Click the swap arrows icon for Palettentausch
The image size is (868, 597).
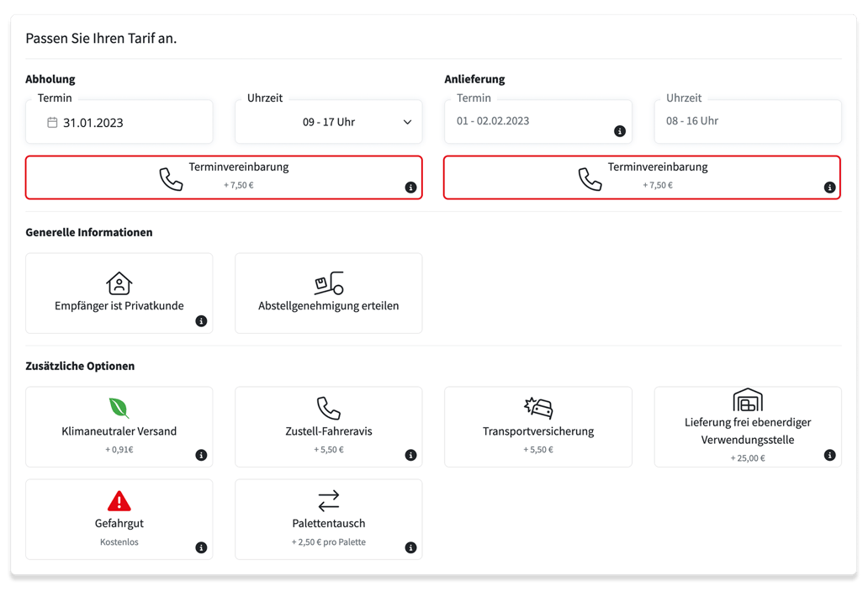pos(329,501)
